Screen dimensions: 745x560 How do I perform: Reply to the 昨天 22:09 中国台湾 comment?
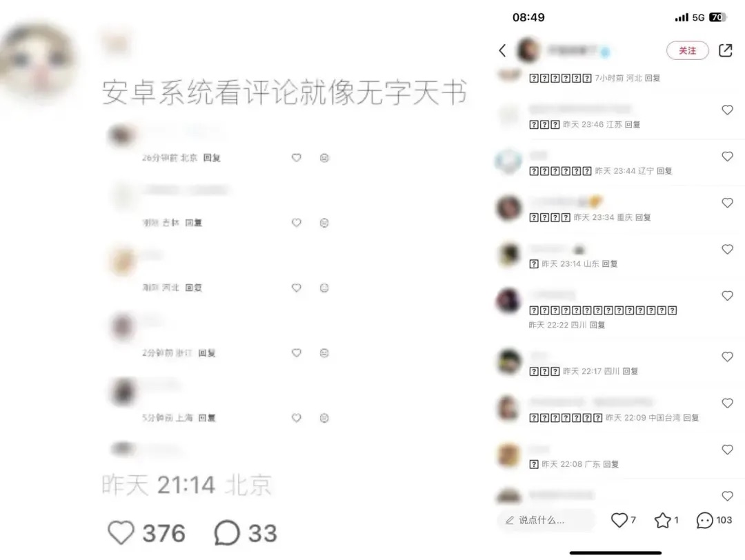coord(691,417)
